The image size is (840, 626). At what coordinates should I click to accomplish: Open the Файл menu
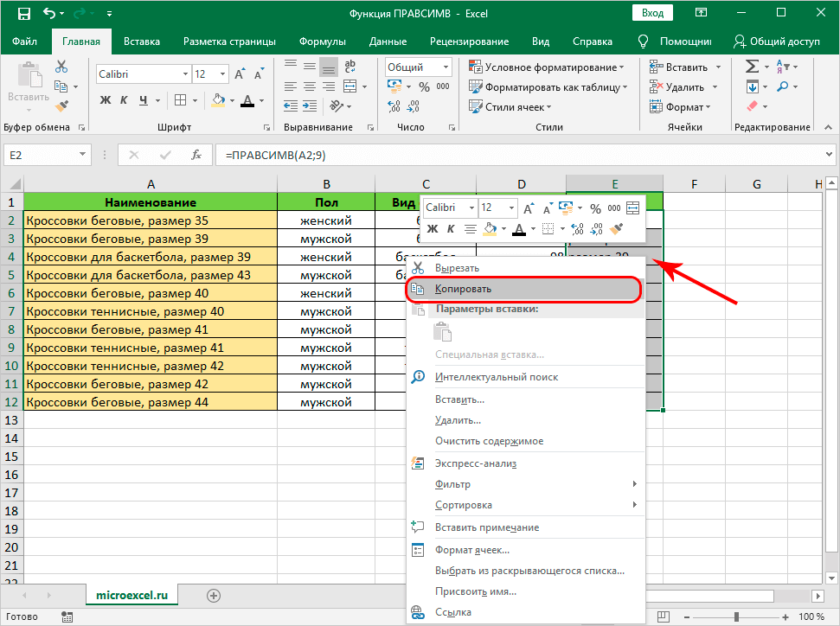click(x=24, y=42)
